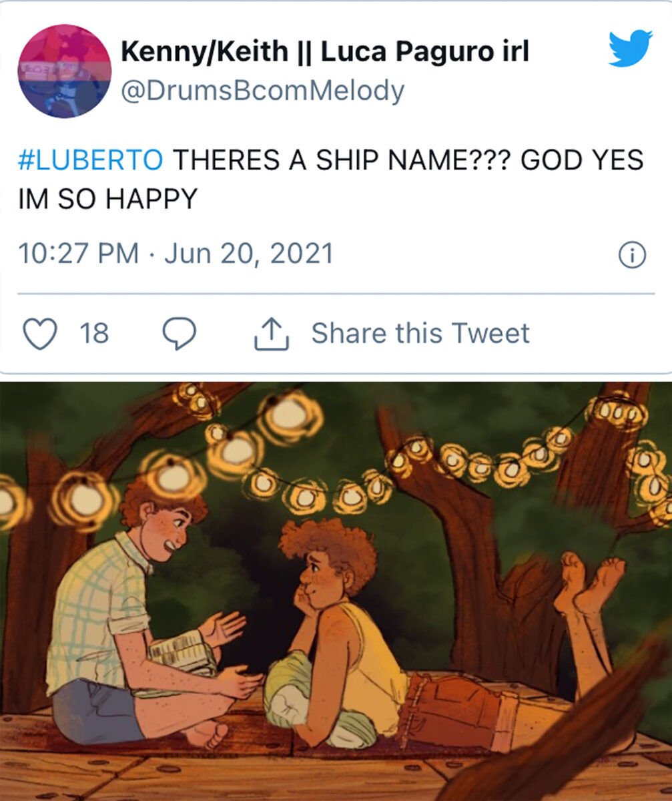Click the IM SO HAPPY tweet text
The height and width of the screenshot is (801, 672).
click(x=107, y=199)
